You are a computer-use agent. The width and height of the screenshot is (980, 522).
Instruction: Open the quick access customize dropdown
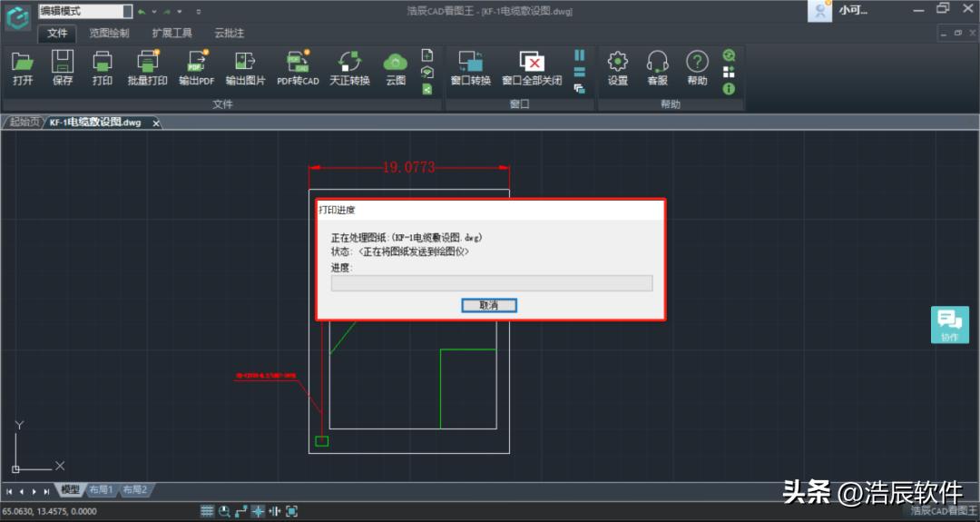pyautogui.click(x=198, y=11)
